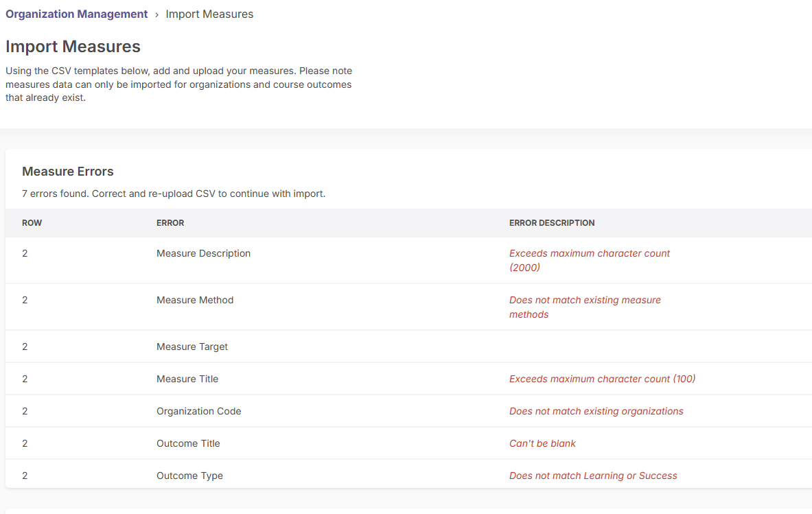This screenshot has height=514, width=812.
Task: Click 'Exceeds maximum character count (100)' description
Action: [602, 379]
